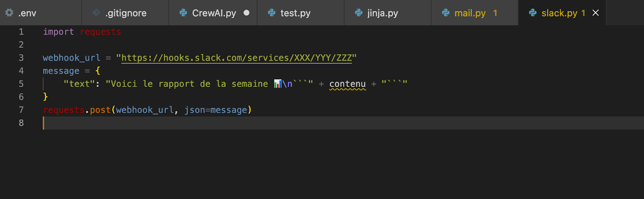Screen dimensions: 644x199
Task: Click the problem count badge on slack.py
Action: (x=583, y=13)
